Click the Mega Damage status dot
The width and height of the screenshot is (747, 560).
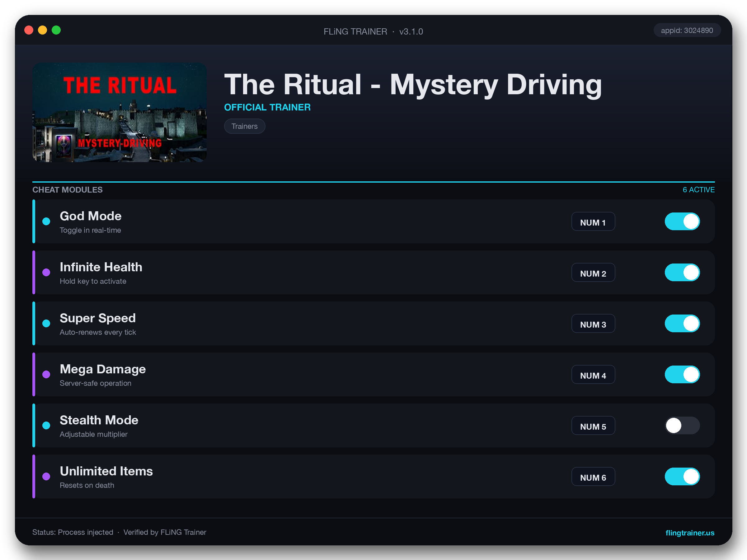coord(46,374)
